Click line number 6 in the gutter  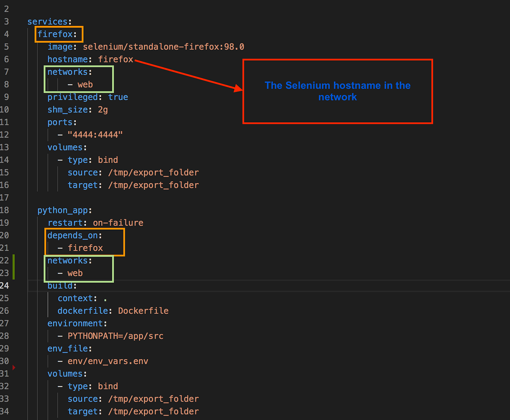(x=6, y=59)
